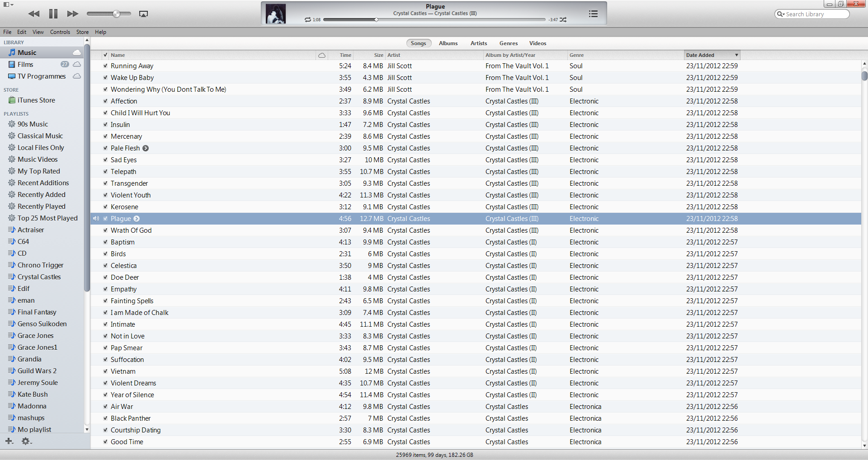This screenshot has width=868, height=460.
Task: Adjust the volume slider knob
Action: 116,14
